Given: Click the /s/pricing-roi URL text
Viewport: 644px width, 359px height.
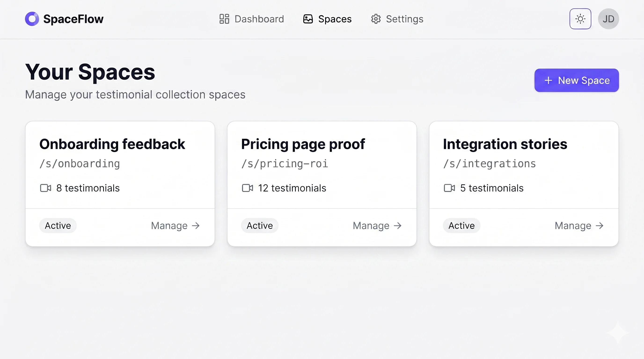Looking at the screenshot, I should [x=285, y=164].
